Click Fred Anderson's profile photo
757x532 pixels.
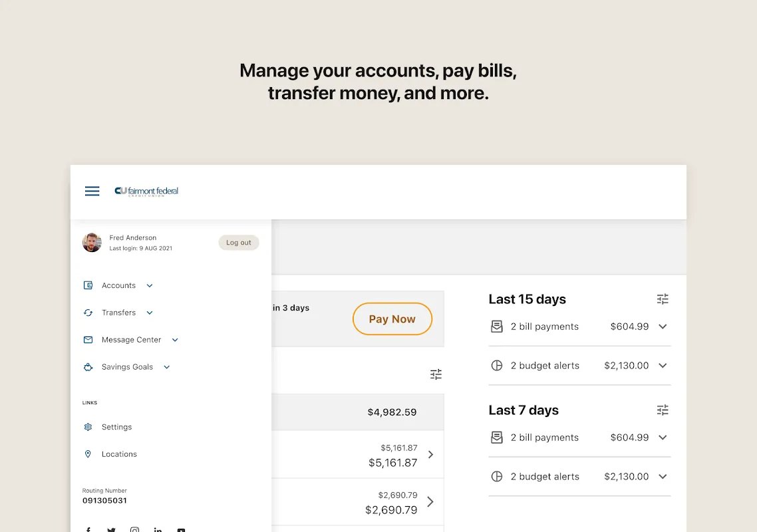92,243
